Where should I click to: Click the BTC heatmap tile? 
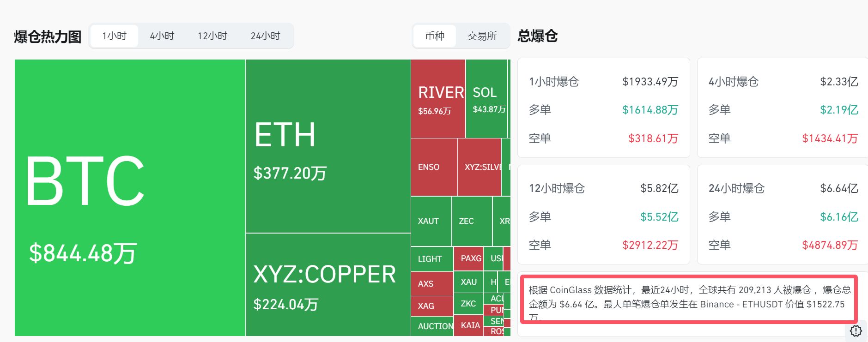click(130, 198)
